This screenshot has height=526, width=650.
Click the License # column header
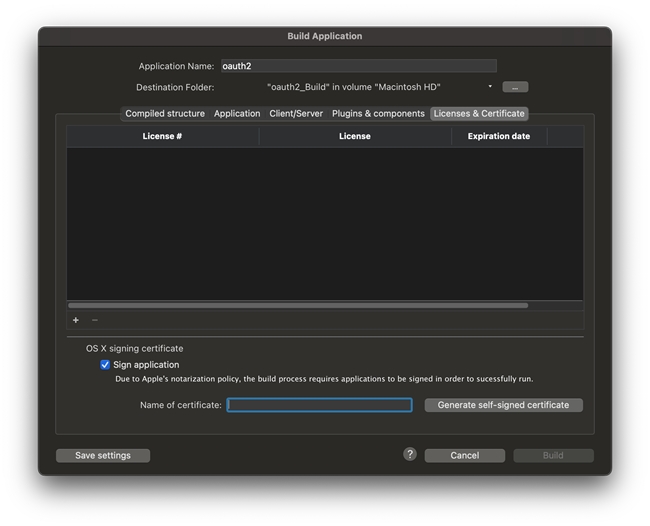[162, 136]
